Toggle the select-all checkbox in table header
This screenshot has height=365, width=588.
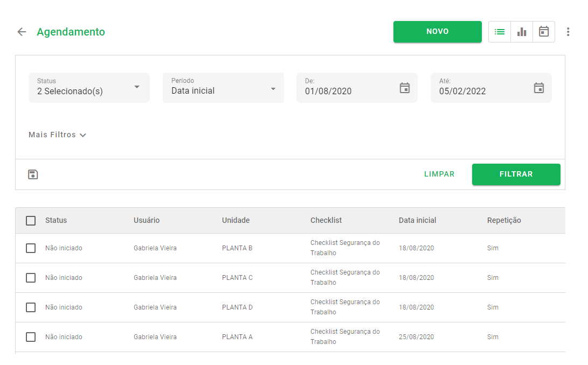click(x=31, y=221)
